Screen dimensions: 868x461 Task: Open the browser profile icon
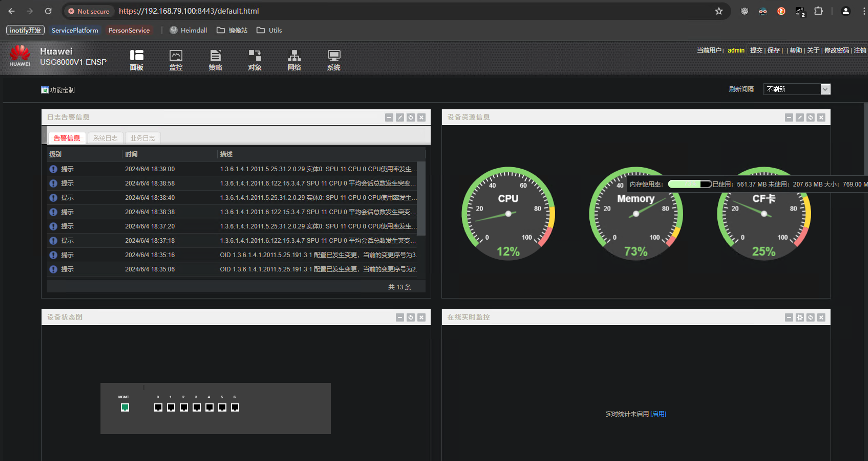coord(845,11)
